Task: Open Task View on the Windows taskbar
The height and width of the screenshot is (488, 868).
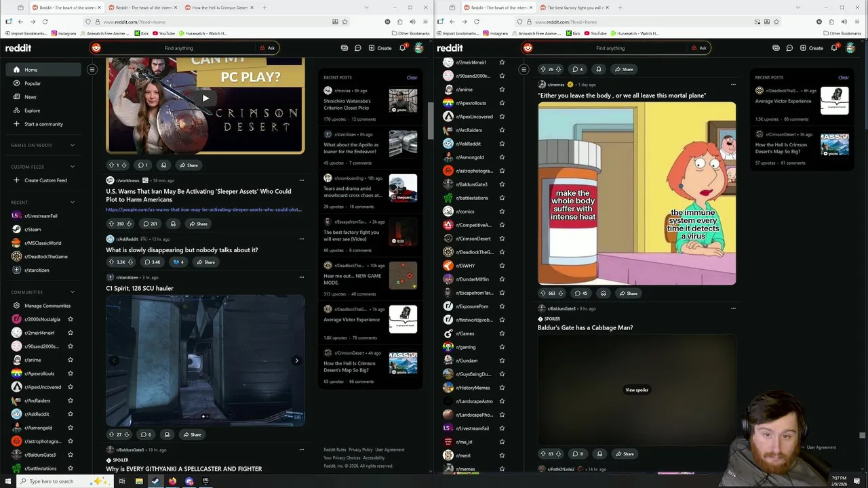Action: pyautogui.click(x=122, y=481)
